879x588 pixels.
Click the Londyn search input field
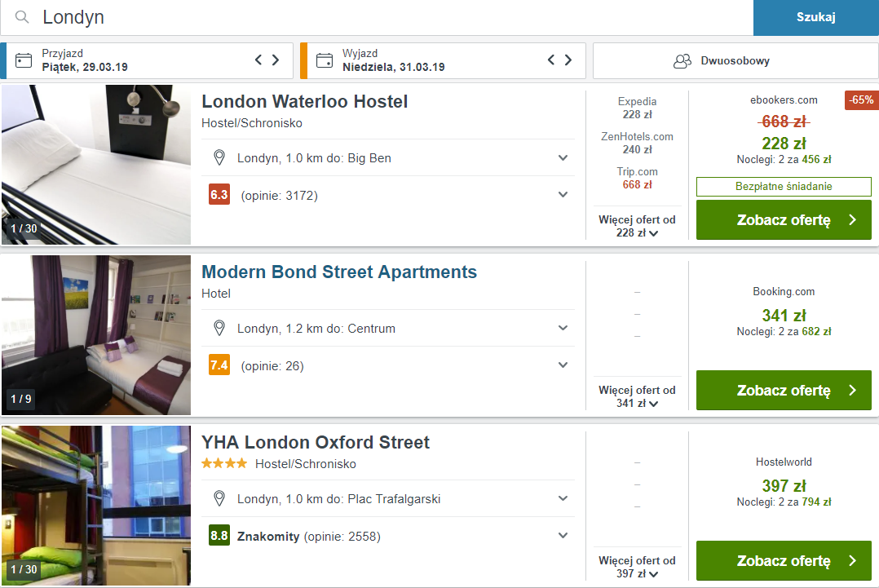[391, 17]
